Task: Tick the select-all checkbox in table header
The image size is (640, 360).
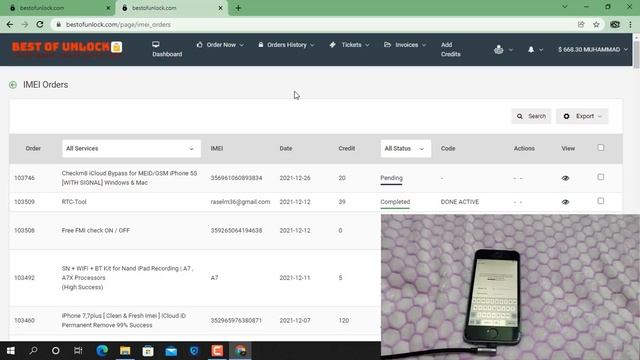Action: point(601,148)
